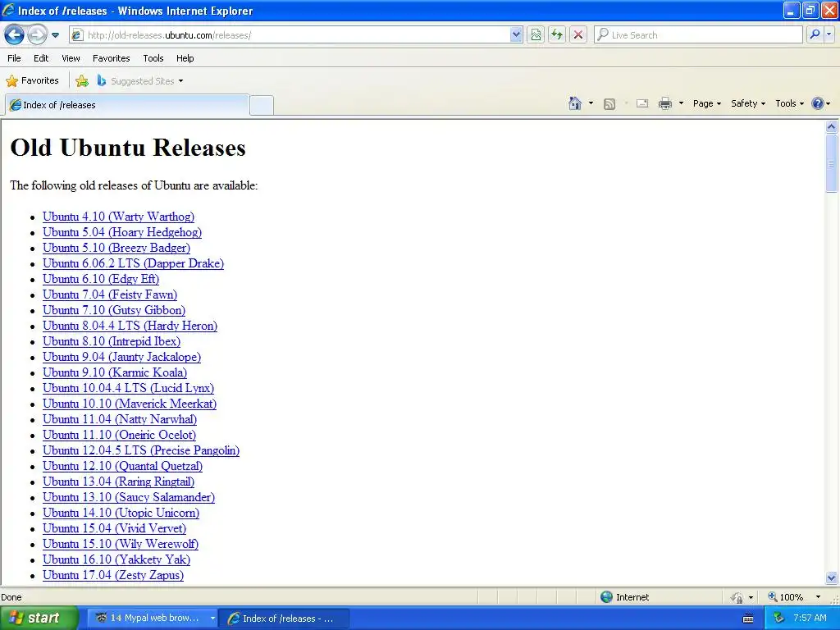
Task: Click the Back navigation arrow
Action: click(x=14, y=35)
